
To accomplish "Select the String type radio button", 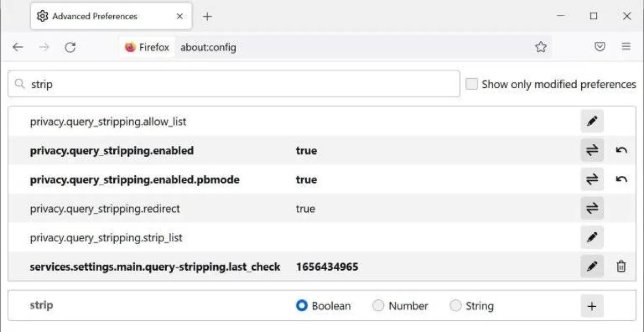I will 456,306.
